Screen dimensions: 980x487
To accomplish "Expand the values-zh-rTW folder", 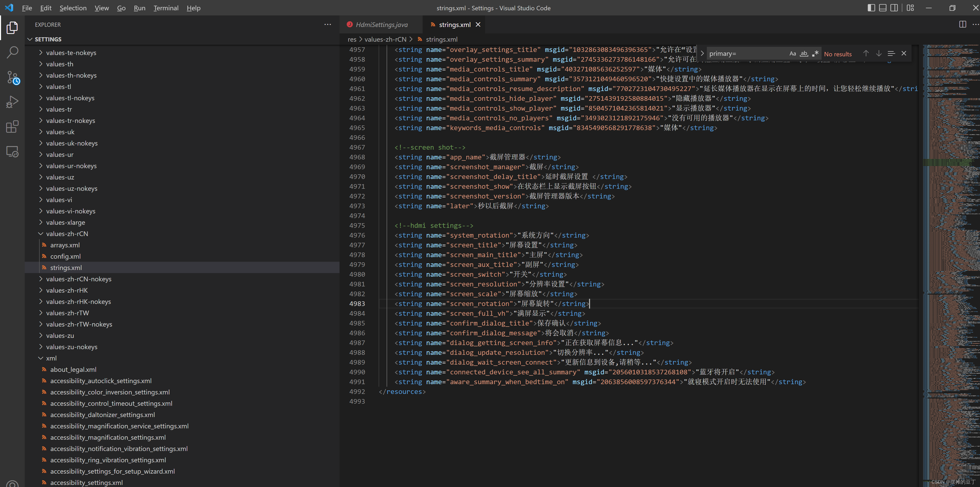I will tap(182, 313).
